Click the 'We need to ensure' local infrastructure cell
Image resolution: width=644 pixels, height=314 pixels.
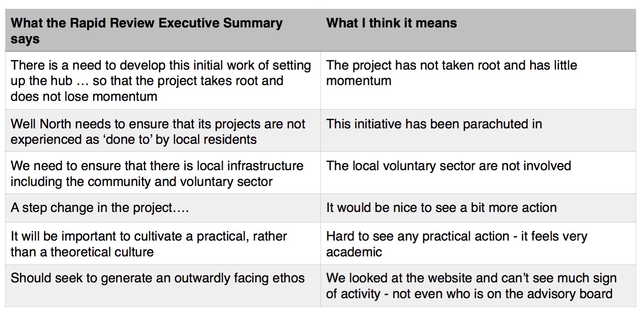point(157,174)
